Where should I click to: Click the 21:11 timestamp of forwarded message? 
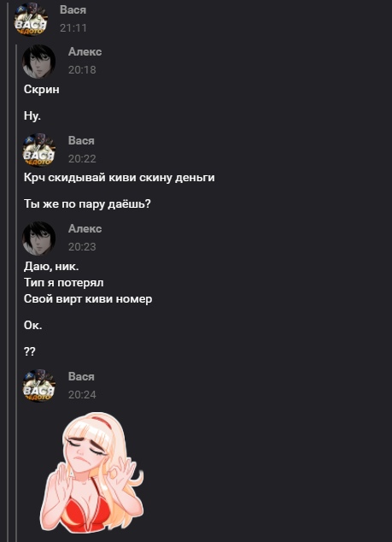point(73,28)
